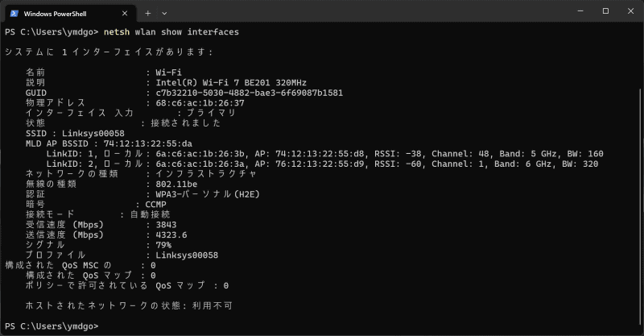Maximize the terminal window
644x336 pixels.
[x=605, y=11]
